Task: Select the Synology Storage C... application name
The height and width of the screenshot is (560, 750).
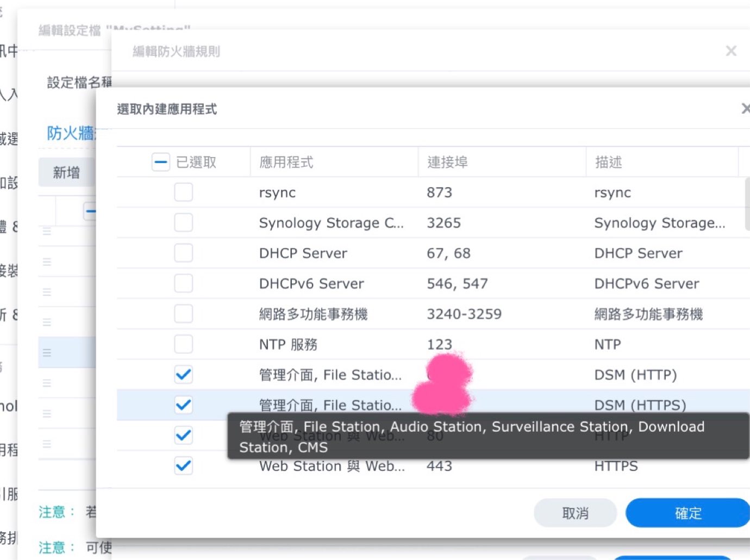Action: click(332, 223)
